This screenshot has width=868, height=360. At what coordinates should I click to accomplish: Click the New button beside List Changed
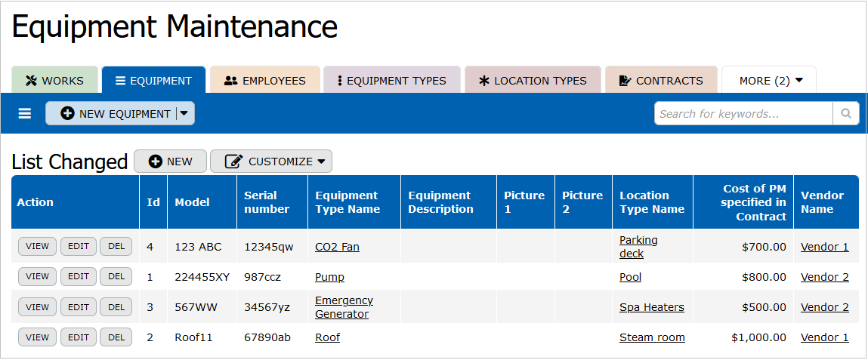click(x=171, y=162)
